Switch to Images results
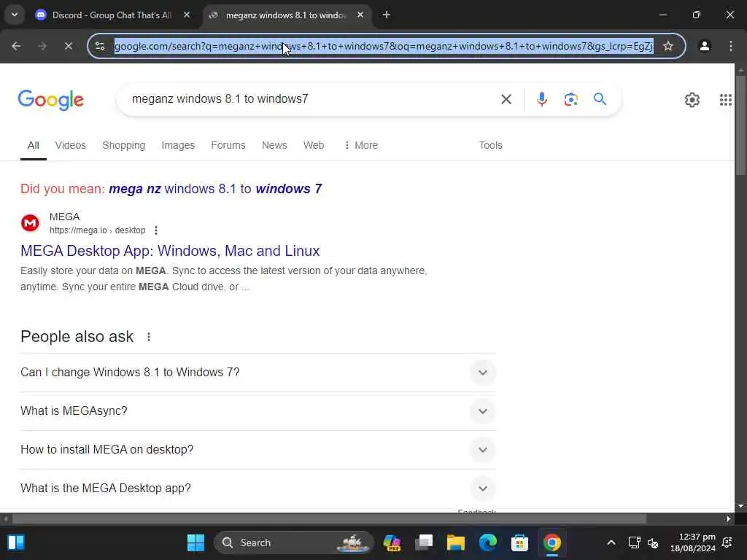The width and height of the screenshot is (747, 560). tap(178, 145)
